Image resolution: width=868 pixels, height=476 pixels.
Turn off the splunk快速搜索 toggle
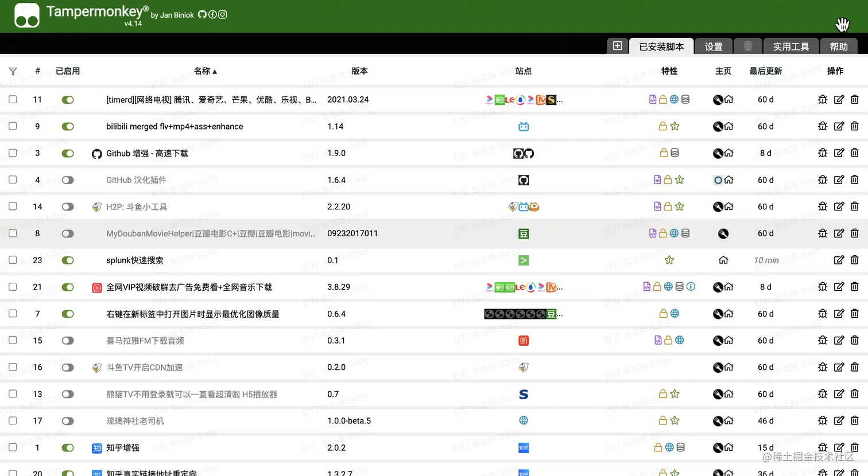pyautogui.click(x=68, y=260)
